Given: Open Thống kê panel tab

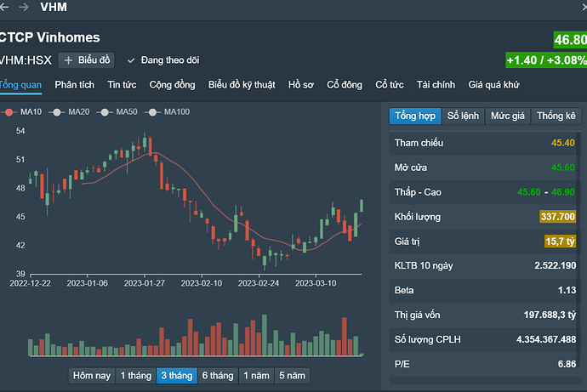Looking at the screenshot, I should (x=556, y=116).
